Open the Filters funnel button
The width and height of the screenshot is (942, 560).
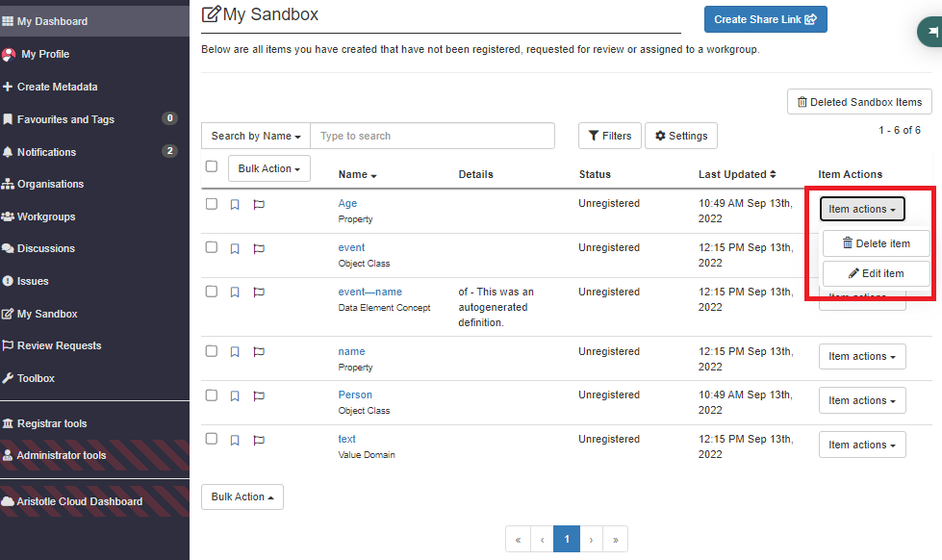609,136
